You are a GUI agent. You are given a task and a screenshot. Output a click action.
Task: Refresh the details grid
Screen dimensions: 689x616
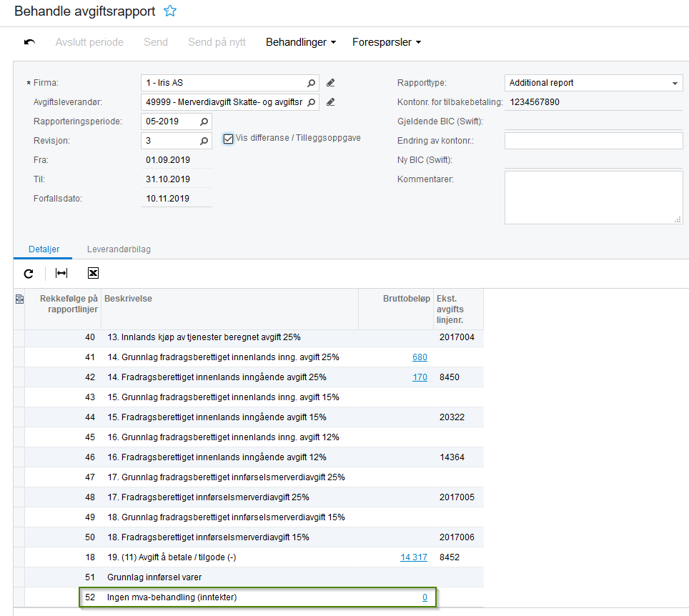(x=29, y=274)
